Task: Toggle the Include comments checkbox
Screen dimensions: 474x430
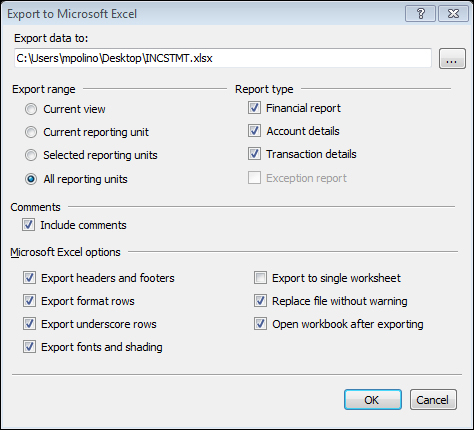Action: pos(28,225)
